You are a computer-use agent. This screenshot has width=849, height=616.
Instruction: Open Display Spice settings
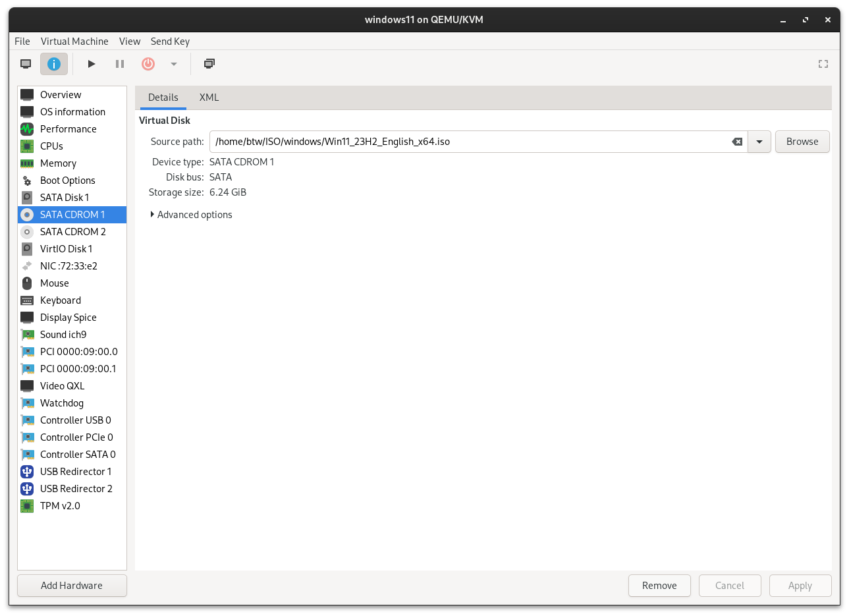[x=72, y=318]
